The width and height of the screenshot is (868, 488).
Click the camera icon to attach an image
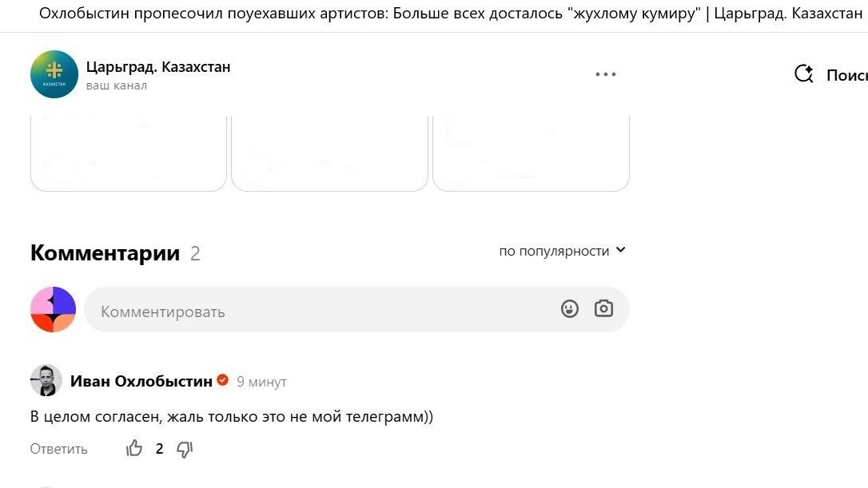pos(603,308)
